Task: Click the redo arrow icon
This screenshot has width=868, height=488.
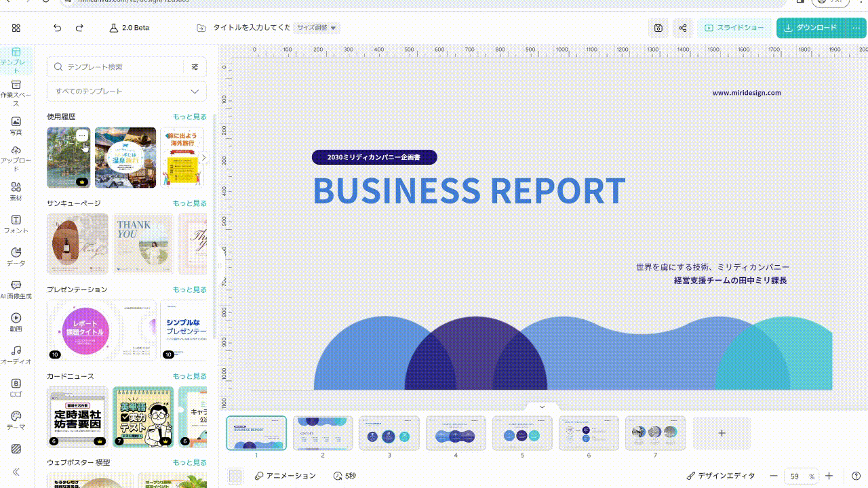Action: pyautogui.click(x=79, y=28)
